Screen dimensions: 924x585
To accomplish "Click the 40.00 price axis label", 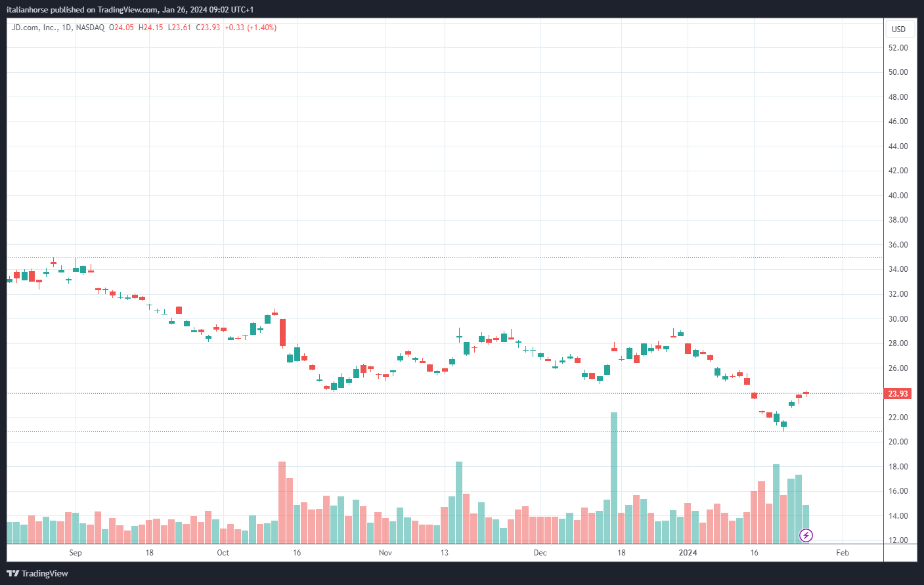I will pos(898,196).
